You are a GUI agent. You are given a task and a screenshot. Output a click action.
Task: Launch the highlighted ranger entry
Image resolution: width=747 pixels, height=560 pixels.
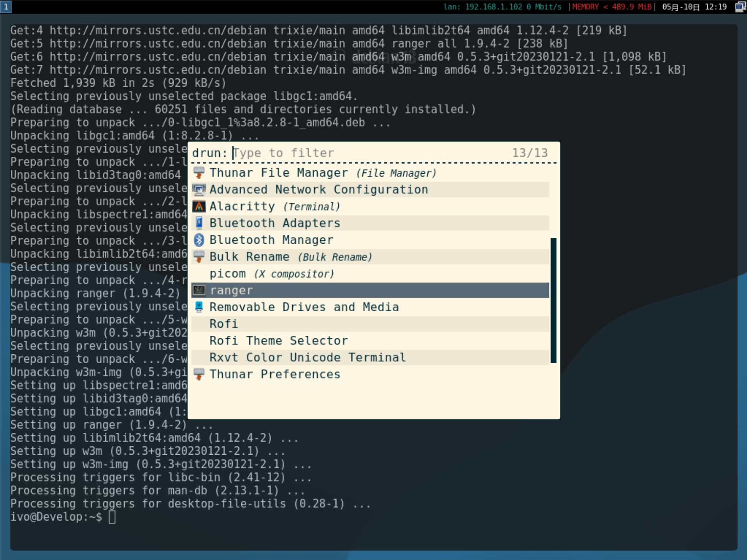point(370,290)
